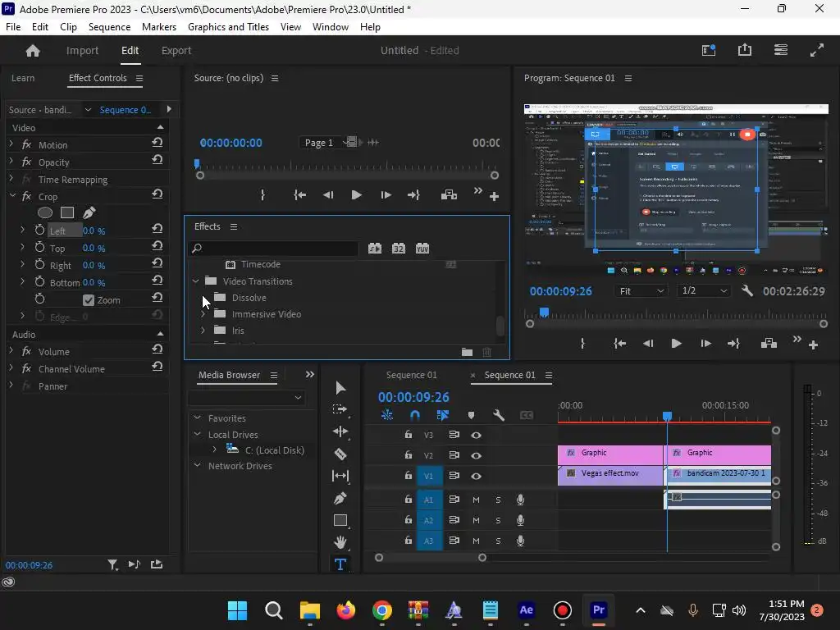Play in the Source Monitor
The height and width of the screenshot is (630, 840).
356,195
